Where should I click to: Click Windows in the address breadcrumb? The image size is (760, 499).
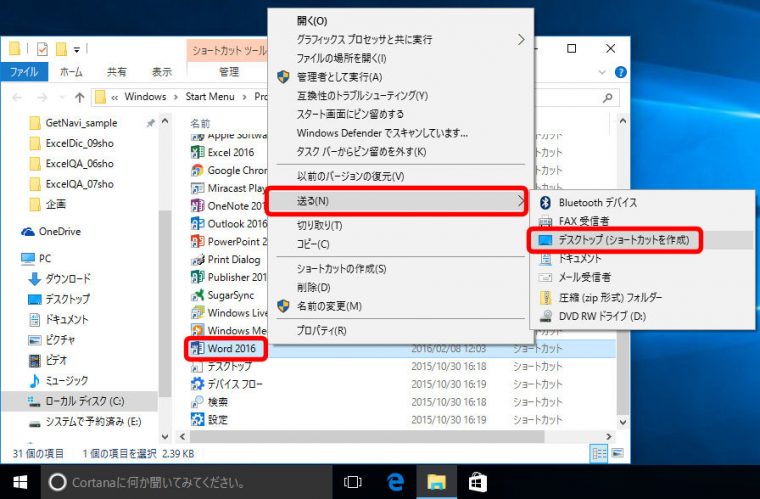[x=145, y=97]
